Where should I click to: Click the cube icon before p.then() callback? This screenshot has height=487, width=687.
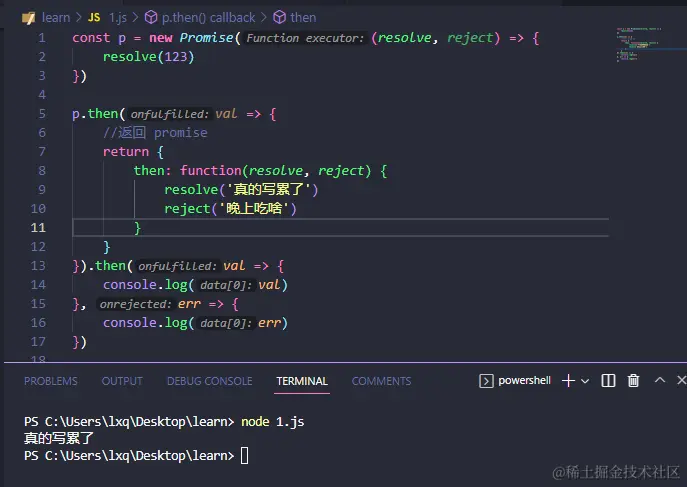151,18
